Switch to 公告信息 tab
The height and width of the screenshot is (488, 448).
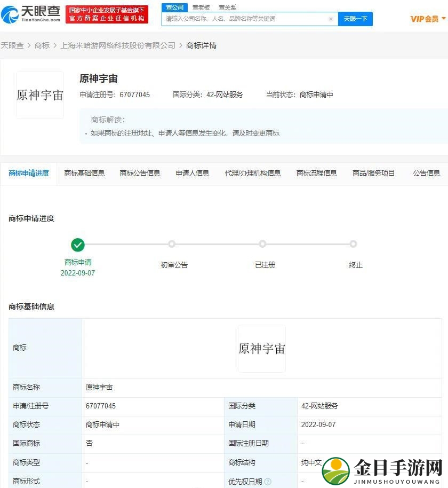click(427, 174)
